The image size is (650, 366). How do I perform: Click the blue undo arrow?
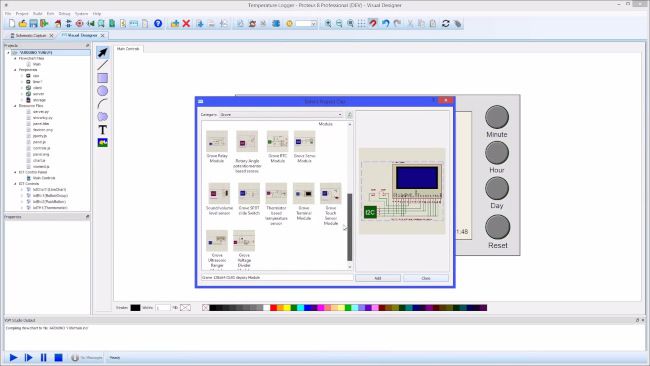pos(386,24)
